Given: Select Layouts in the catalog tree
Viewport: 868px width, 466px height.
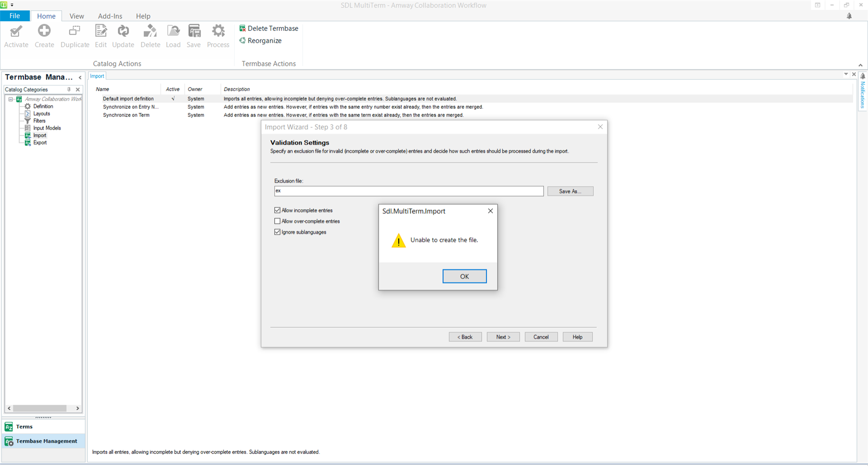Looking at the screenshot, I should click(41, 114).
